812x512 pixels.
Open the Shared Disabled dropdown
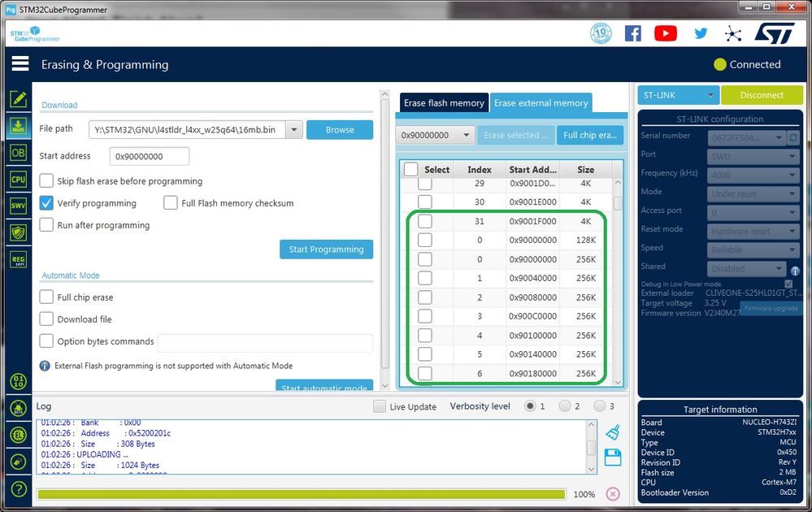746,269
